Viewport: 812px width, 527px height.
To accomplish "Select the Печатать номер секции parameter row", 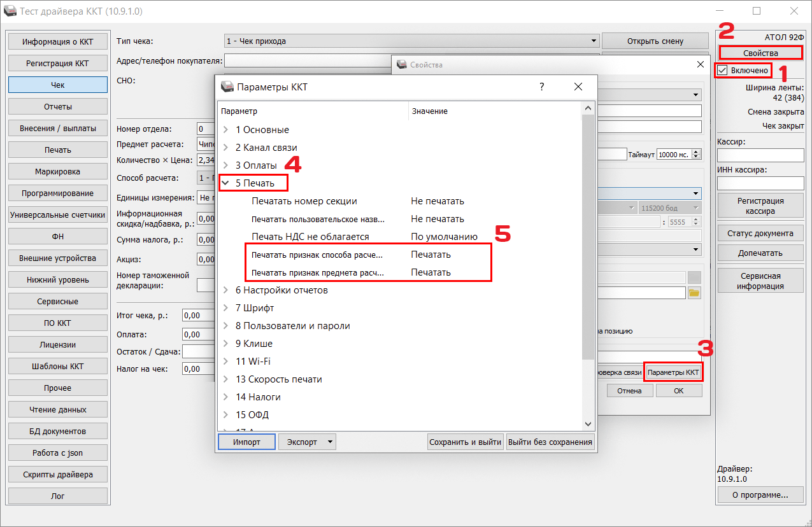I will (x=304, y=201).
